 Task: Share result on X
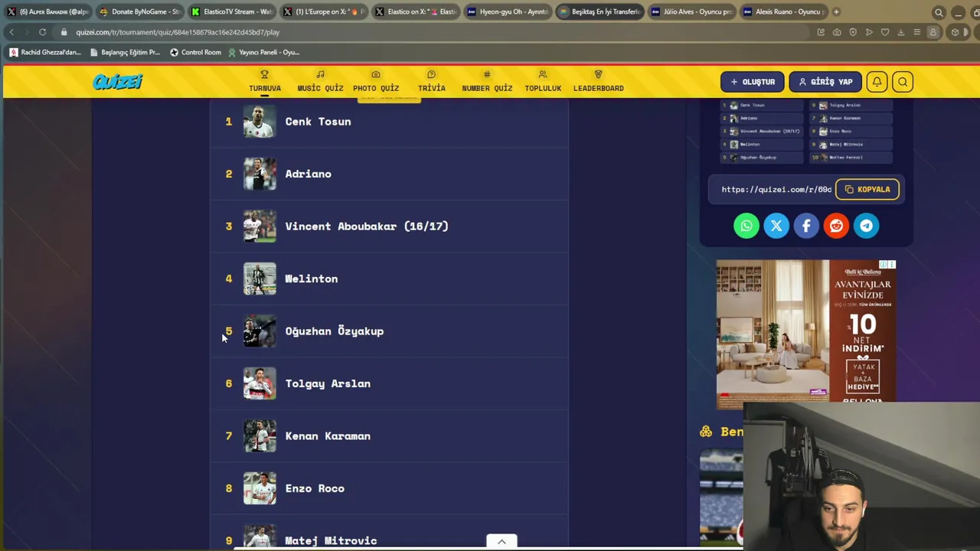776,226
